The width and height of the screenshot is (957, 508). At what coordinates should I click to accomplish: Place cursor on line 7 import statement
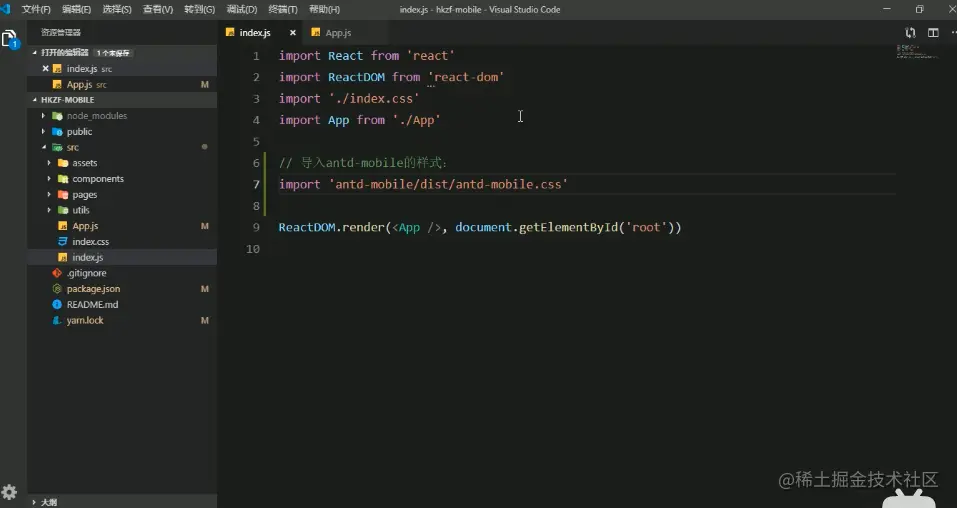[423, 184]
